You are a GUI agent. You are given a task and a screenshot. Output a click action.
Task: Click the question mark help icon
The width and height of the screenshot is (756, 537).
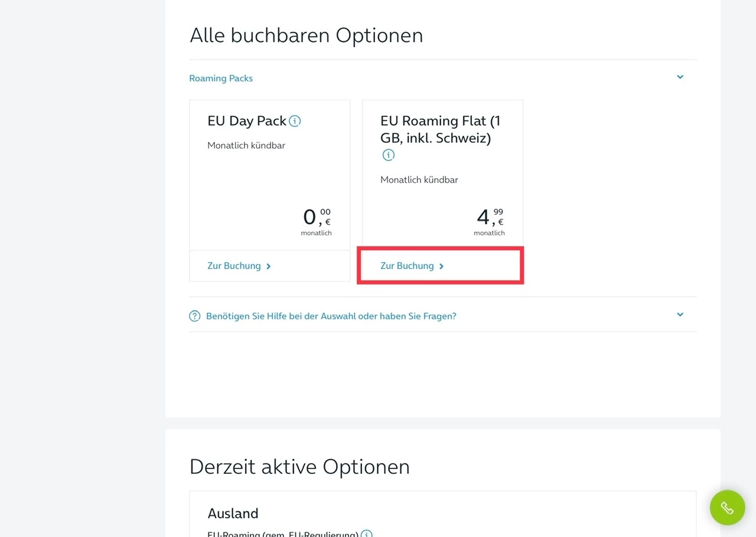[195, 316]
